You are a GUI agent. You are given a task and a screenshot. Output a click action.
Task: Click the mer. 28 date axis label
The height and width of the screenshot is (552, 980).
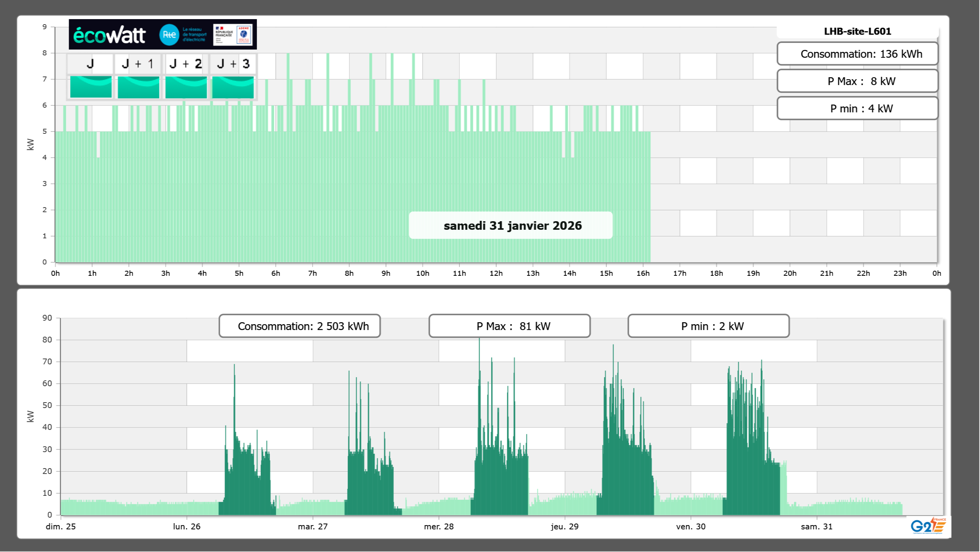point(439,526)
